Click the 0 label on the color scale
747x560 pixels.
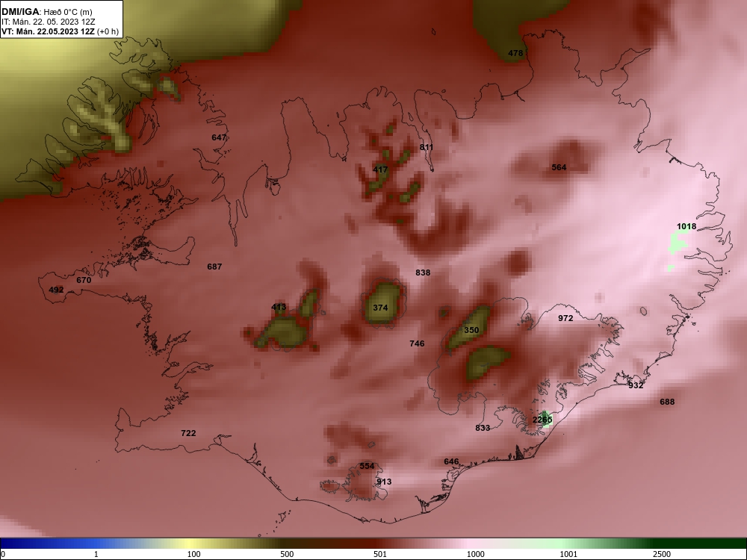(3, 554)
